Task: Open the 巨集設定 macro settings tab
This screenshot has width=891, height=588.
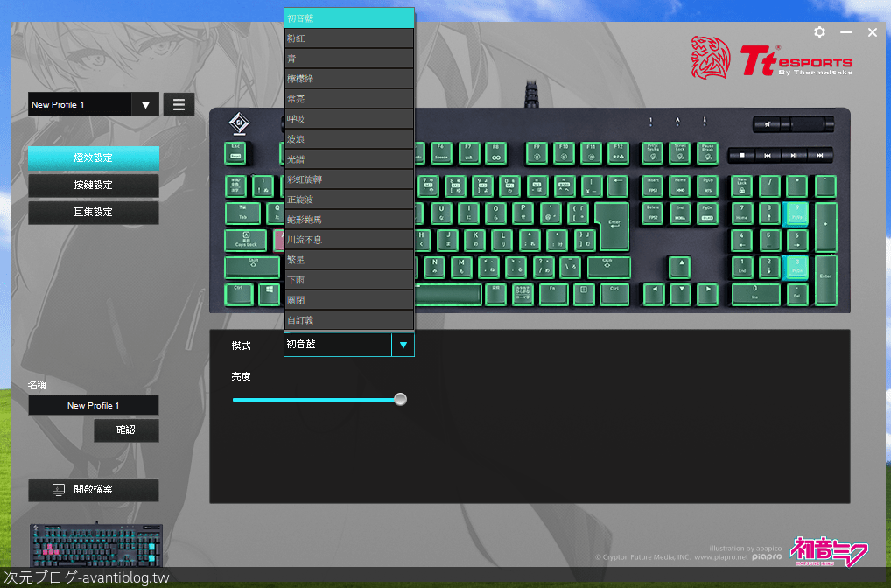Action: point(93,213)
